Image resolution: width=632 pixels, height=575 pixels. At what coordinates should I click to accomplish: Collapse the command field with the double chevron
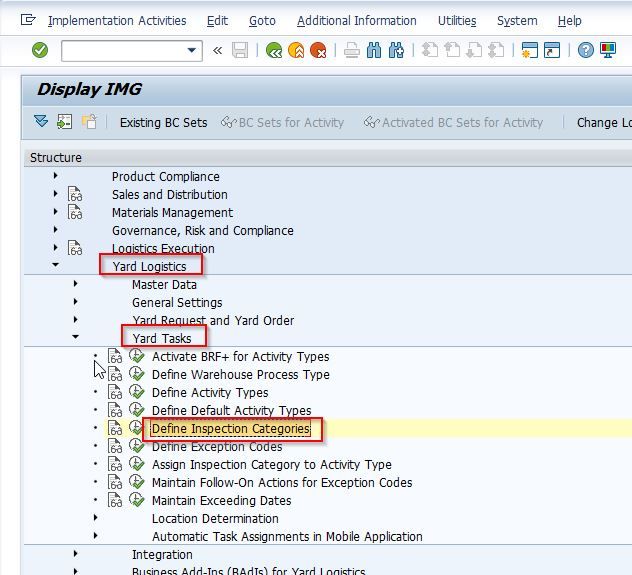[x=217, y=50]
